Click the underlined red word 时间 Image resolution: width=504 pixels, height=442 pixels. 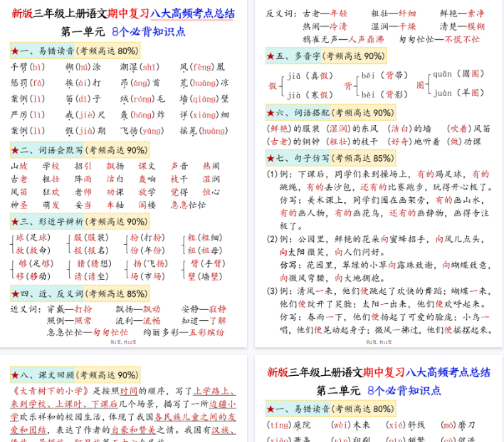pos(128,391)
